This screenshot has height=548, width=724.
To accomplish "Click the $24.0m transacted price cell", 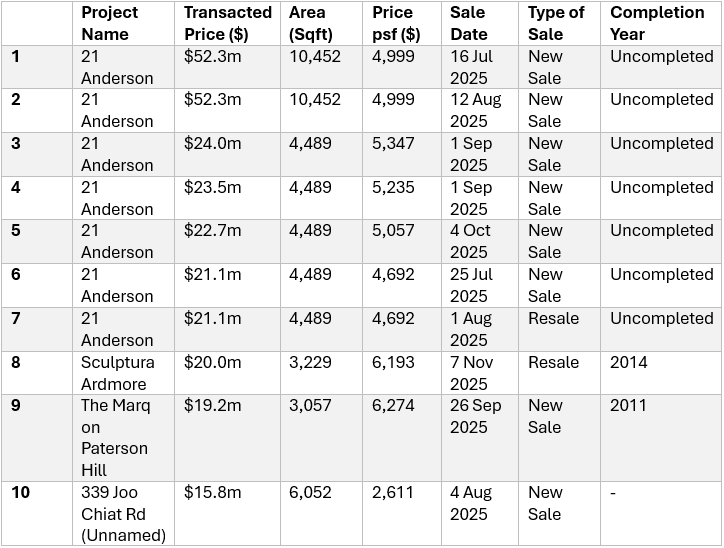I will click(x=213, y=144).
